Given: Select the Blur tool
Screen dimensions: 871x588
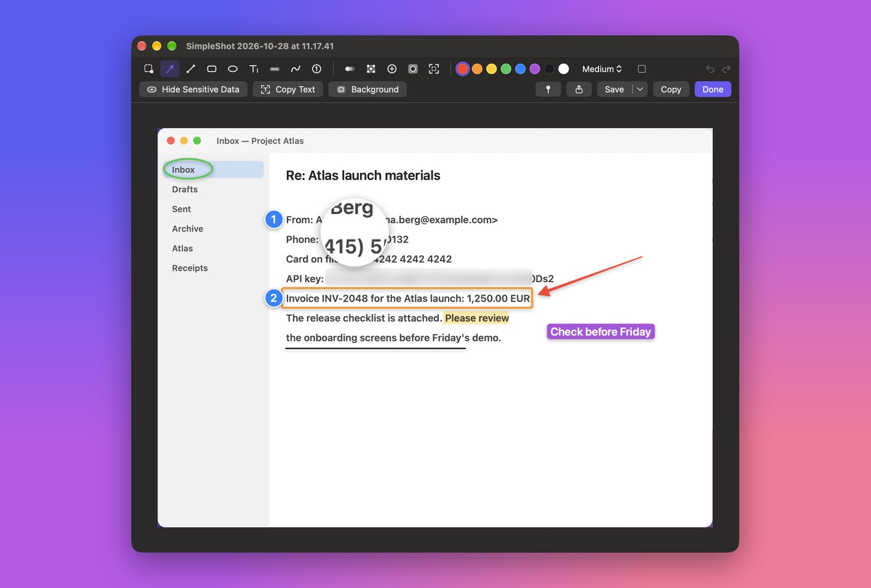Looking at the screenshot, I should coord(350,69).
